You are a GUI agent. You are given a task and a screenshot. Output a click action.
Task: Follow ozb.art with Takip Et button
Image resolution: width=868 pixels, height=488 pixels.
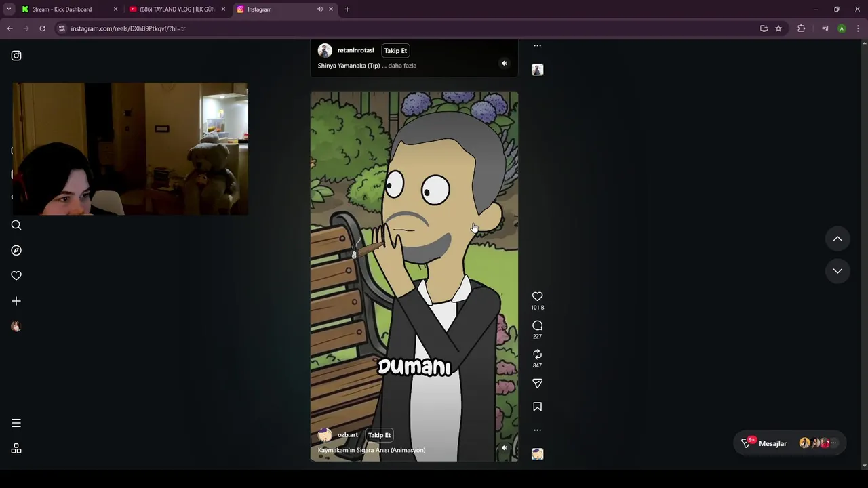click(379, 435)
